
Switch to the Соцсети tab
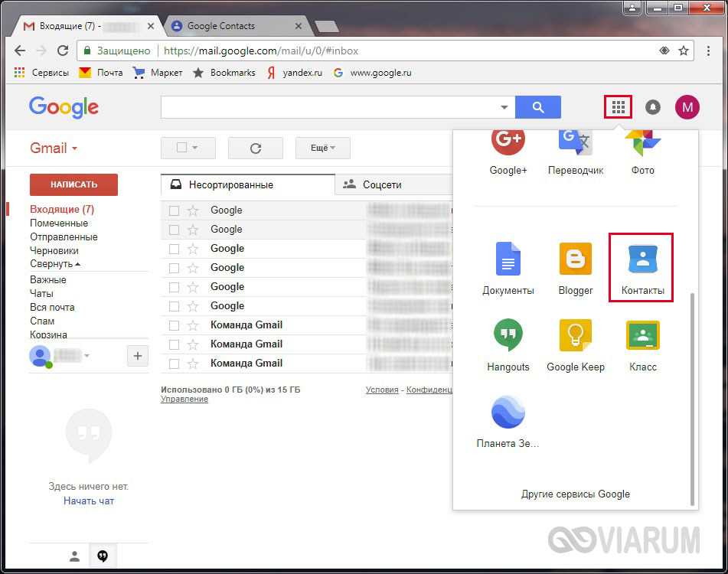381,184
